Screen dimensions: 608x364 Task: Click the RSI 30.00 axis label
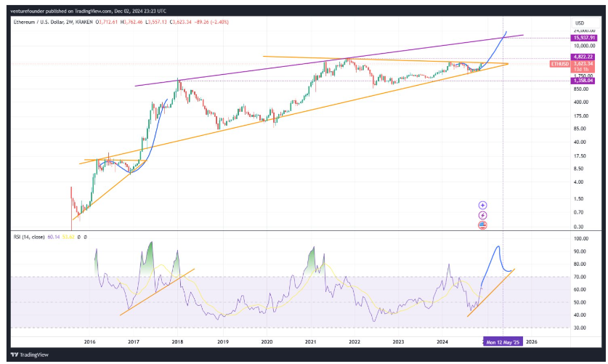click(x=580, y=328)
